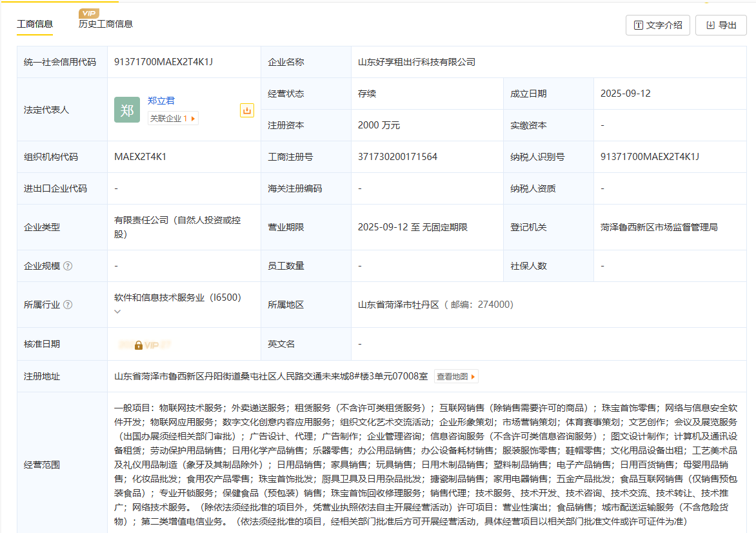Click the company name 山东好享租出行科技有限公司
This screenshot has width=756, height=533.
coord(417,62)
